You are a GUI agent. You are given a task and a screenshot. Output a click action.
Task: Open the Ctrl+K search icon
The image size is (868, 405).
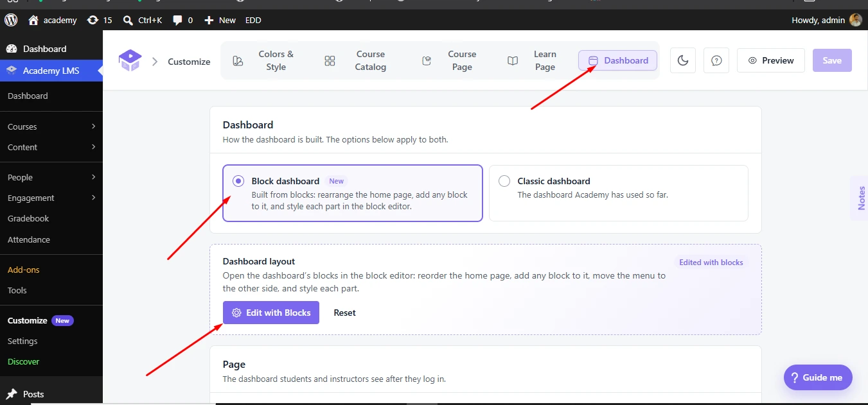pos(128,20)
